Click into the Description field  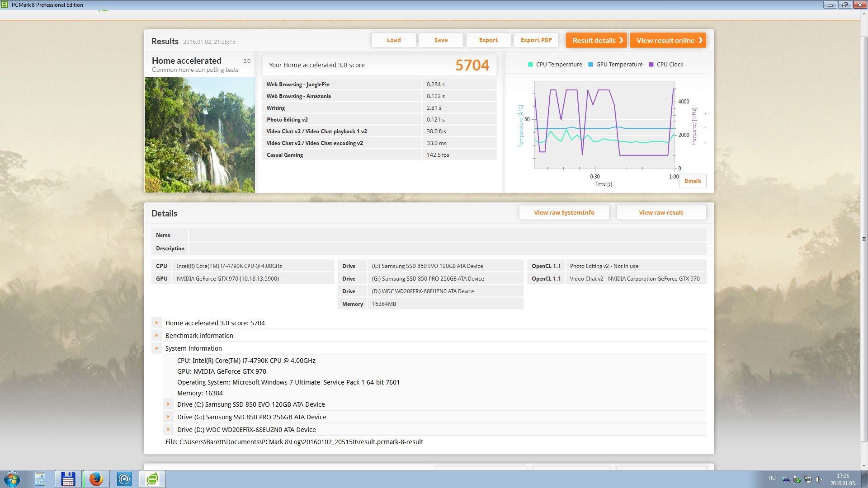pyautogui.click(x=448, y=248)
